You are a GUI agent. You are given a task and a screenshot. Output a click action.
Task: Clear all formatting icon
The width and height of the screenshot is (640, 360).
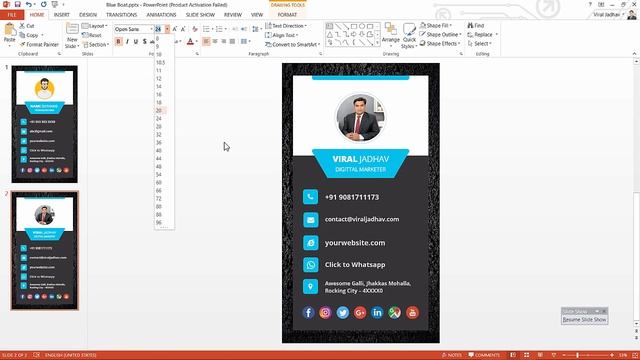(x=195, y=29)
